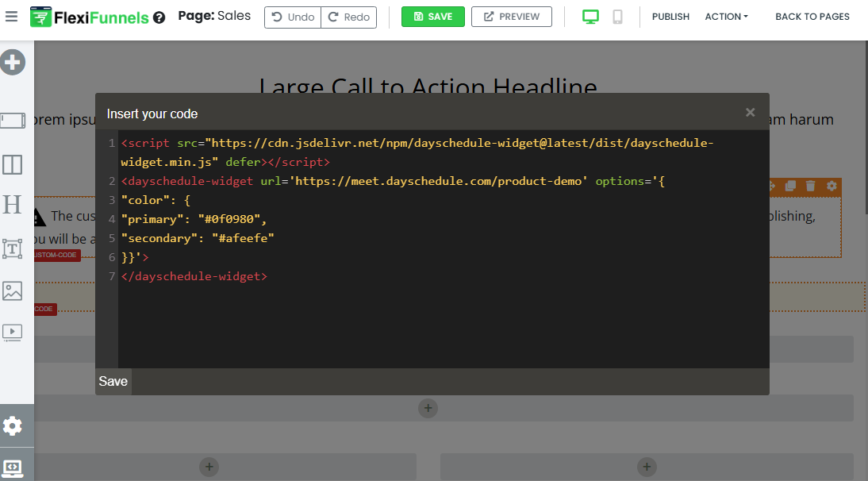Click the page scrollbar on right edge

pyautogui.click(x=866, y=127)
